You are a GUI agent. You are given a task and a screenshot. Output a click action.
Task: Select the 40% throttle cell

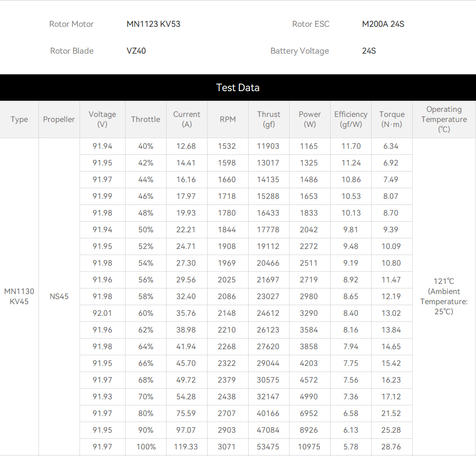point(146,146)
